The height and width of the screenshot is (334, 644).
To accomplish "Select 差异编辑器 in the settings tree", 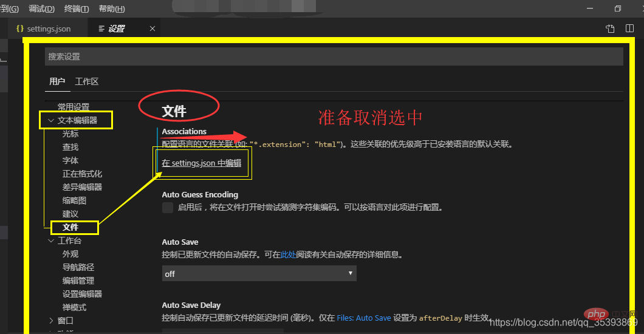I will [82, 187].
